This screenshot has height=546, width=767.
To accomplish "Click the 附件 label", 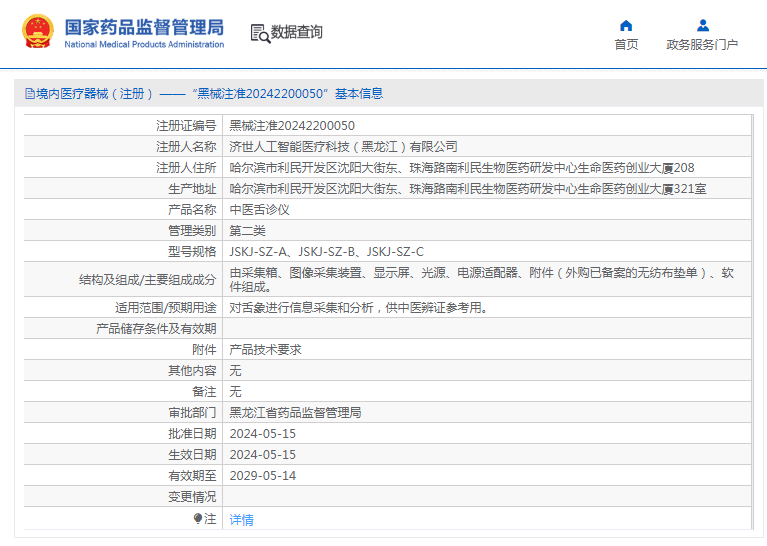I will click(204, 350).
